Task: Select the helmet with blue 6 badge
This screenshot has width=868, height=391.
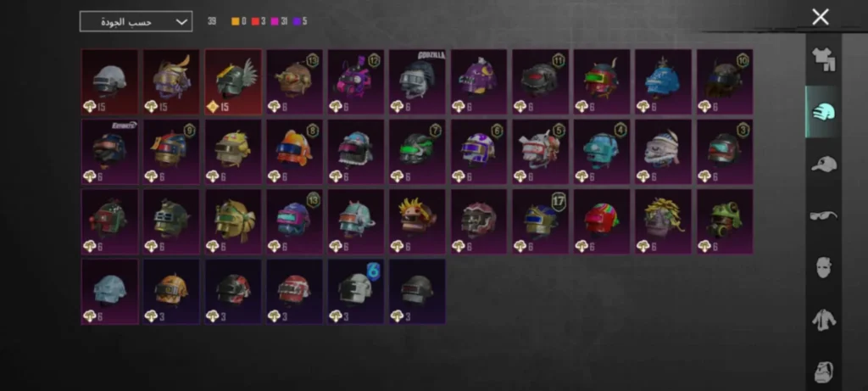Action: 356,291
